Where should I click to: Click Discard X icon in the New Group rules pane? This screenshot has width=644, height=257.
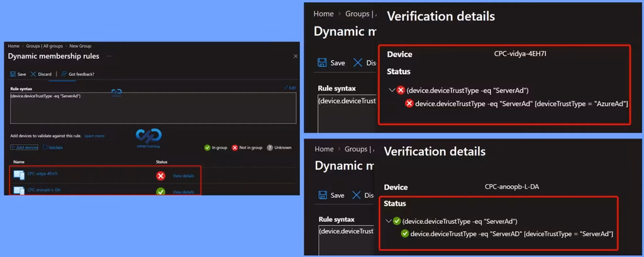pos(33,74)
